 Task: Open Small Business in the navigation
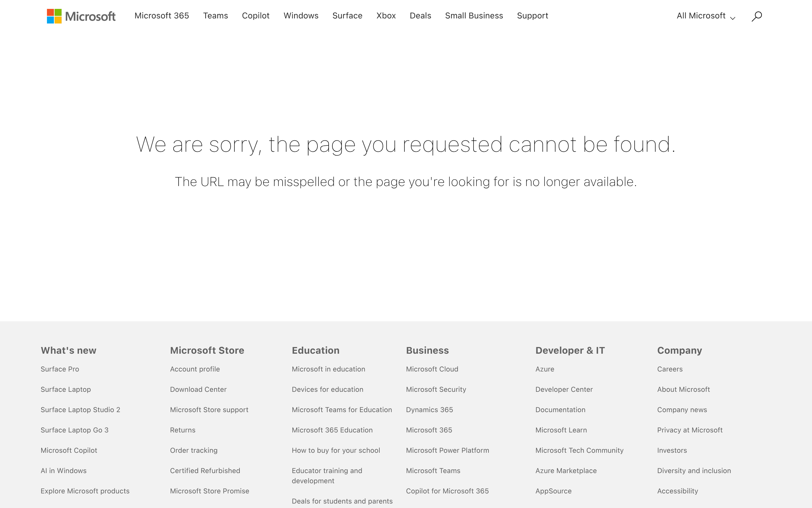(474, 16)
